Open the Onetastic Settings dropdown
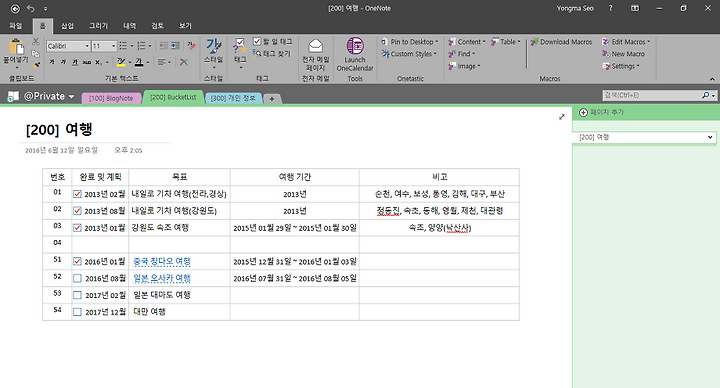Image resolution: width=720 pixels, height=388 pixels. (621, 66)
